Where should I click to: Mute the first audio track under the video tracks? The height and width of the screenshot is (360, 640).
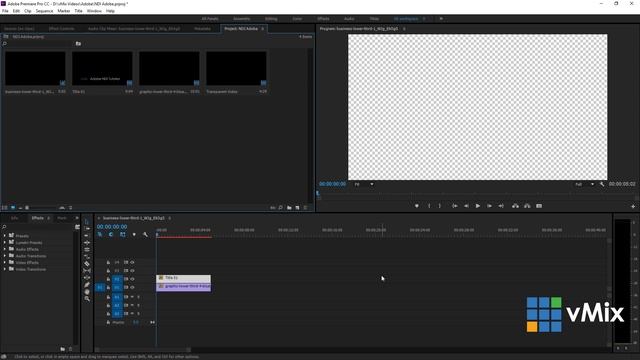point(132,297)
